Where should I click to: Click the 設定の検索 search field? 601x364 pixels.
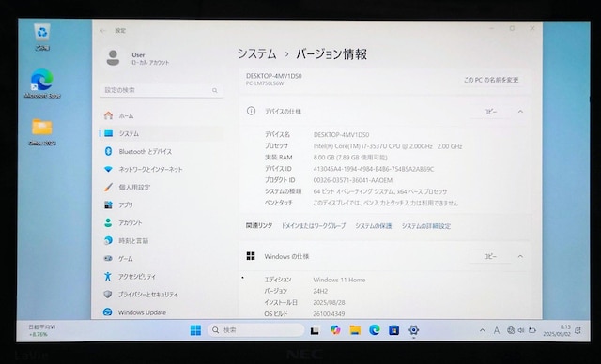tap(162, 90)
